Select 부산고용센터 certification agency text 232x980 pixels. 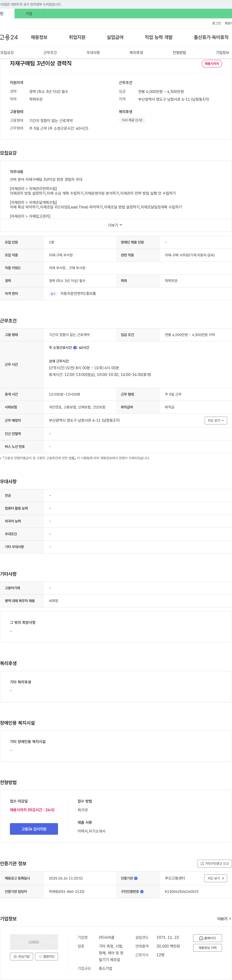point(175,878)
